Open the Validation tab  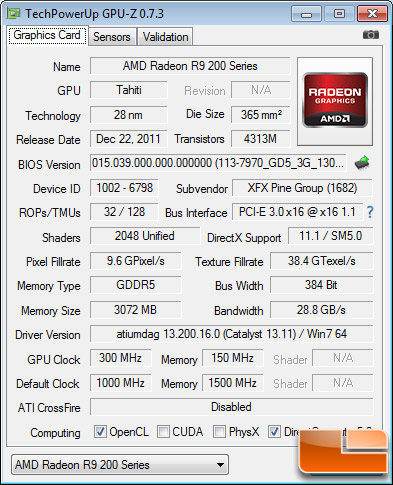coord(165,37)
